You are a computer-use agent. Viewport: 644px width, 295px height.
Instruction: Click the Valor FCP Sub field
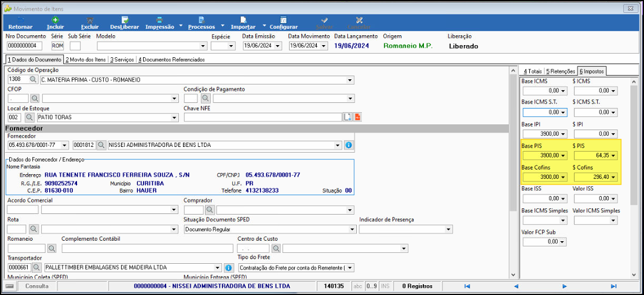[x=544, y=242]
